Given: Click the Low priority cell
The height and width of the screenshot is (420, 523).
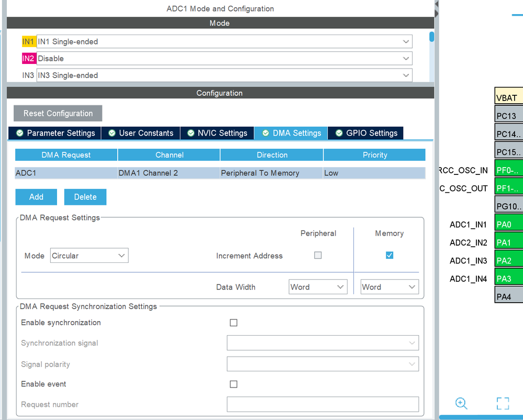Looking at the screenshot, I should (374, 173).
